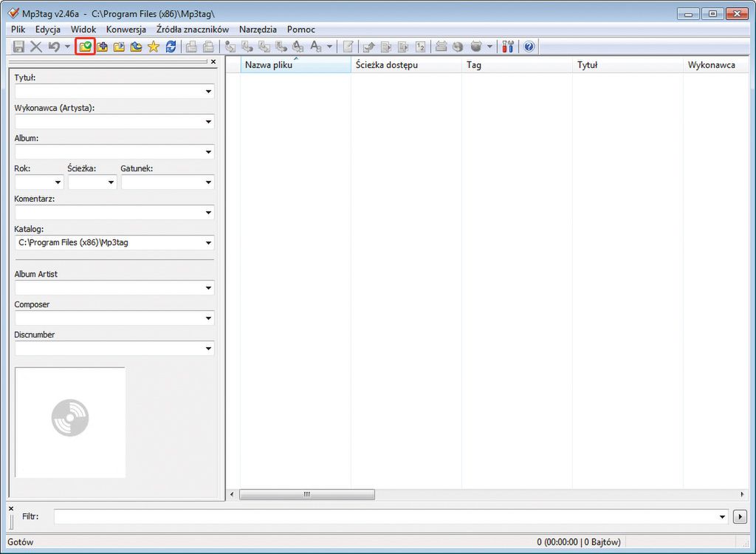756x554 pixels.
Task: Expand the Komentarz dropdown
Action: pyautogui.click(x=208, y=213)
